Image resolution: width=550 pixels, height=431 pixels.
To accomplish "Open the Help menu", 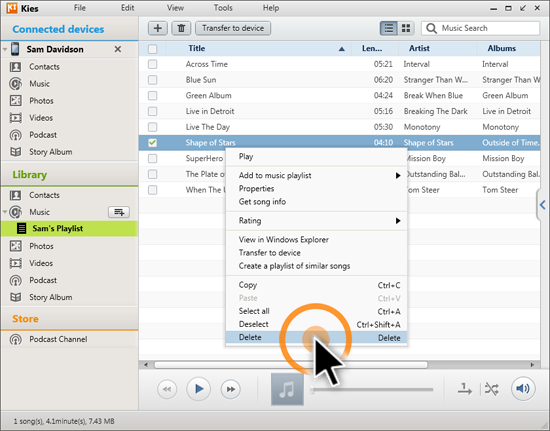I will pos(271,8).
